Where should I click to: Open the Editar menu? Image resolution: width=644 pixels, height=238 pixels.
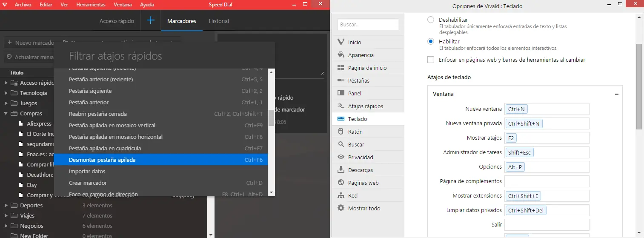click(46, 5)
